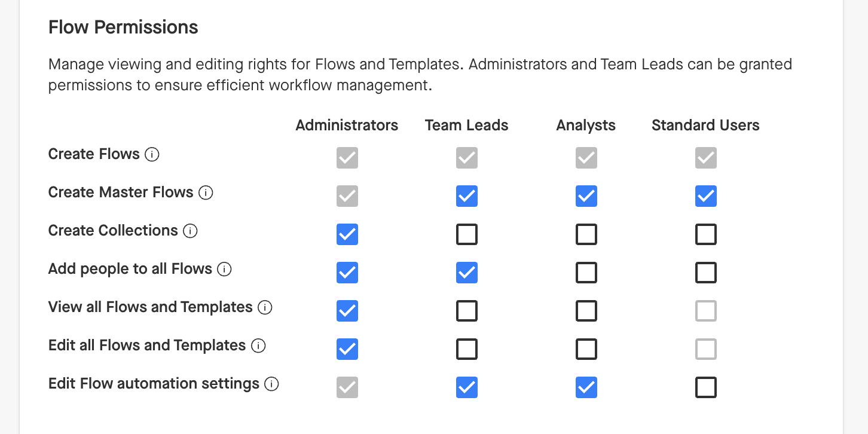Uncheck Create Master Flows for Team Leads
This screenshot has width=868, height=434.
coord(467,196)
